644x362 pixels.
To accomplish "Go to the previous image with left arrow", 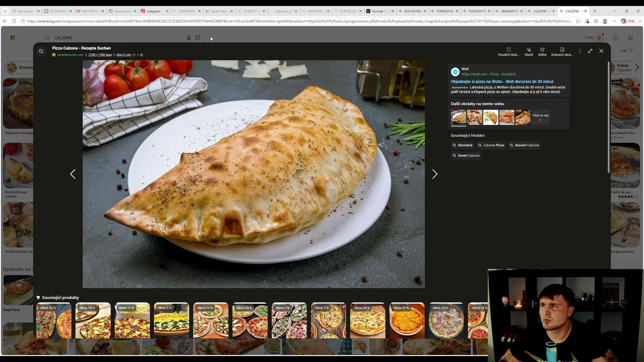I will point(72,174).
